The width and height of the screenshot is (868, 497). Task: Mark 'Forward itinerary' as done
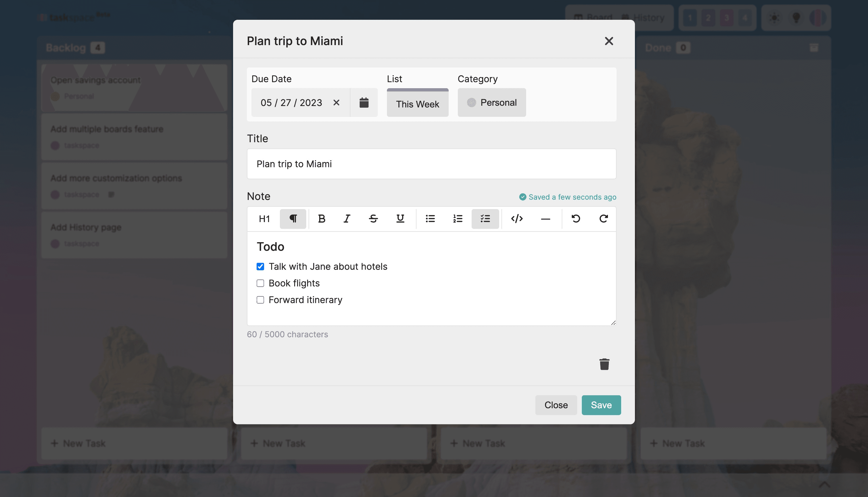(260, 300)
